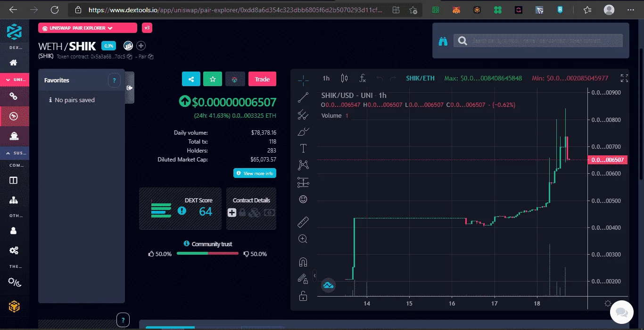Image resolution: width=644 pixels, height=330 pixels.
Task: Open the gears configuration icon in the sidebar
Action: click(x=14, y=250)
